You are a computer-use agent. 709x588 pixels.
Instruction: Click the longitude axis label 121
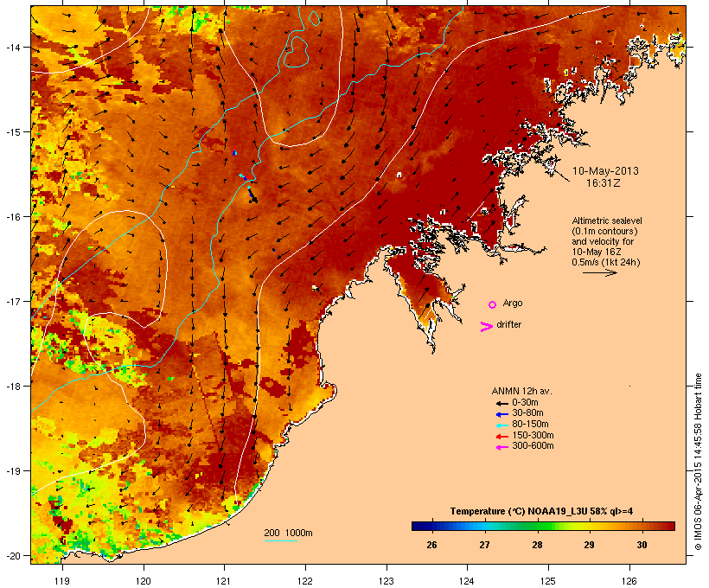click(224, 581)
